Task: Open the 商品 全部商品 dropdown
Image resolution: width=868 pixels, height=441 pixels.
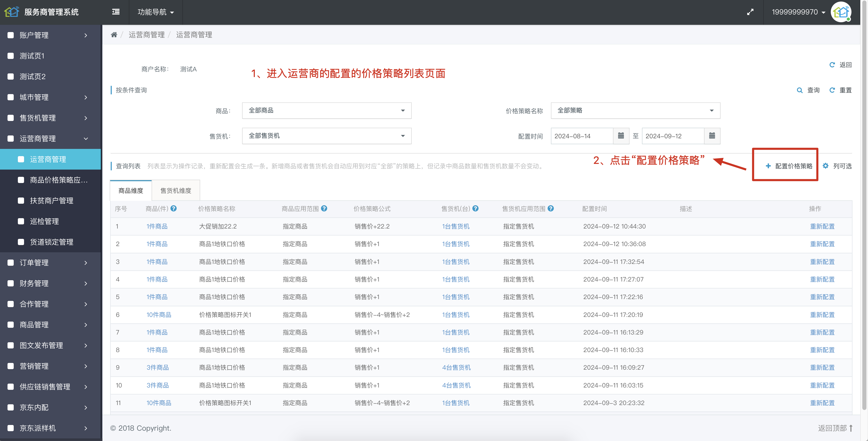Action: click(x=326, y=110)
